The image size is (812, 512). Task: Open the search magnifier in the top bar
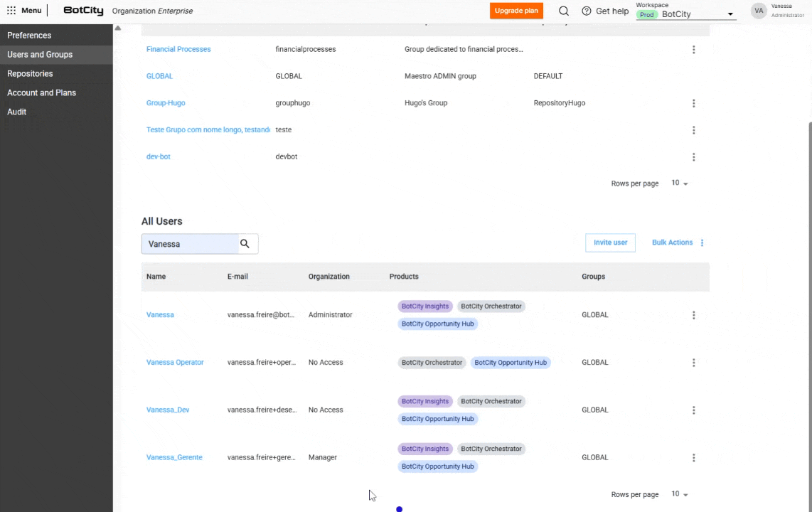click(564, 11)
